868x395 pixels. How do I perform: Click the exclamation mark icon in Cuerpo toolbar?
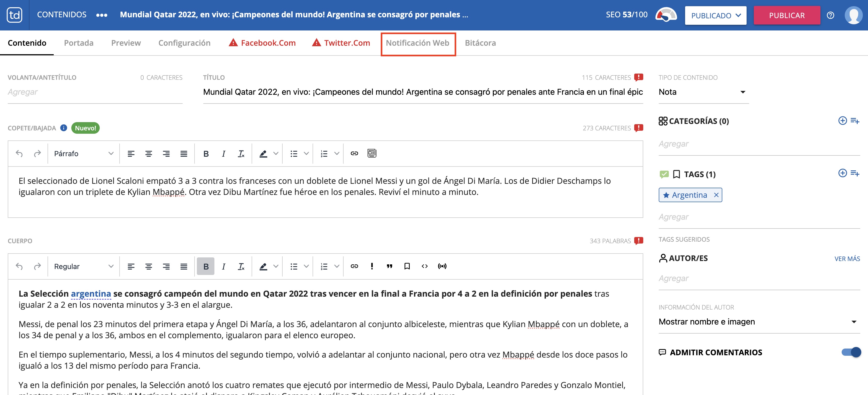point(372,266)
